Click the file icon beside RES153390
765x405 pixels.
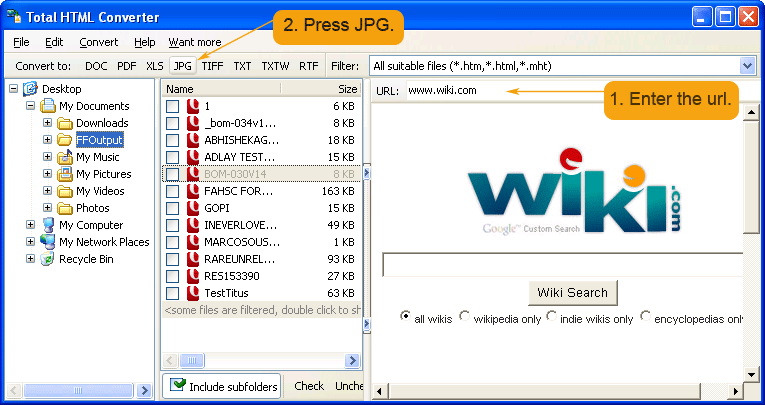[x=193, y=276]
